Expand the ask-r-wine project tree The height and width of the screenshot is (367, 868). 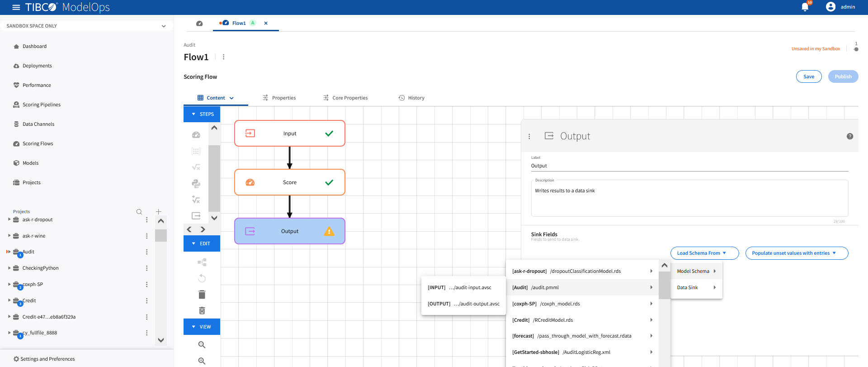pos(9,236)
